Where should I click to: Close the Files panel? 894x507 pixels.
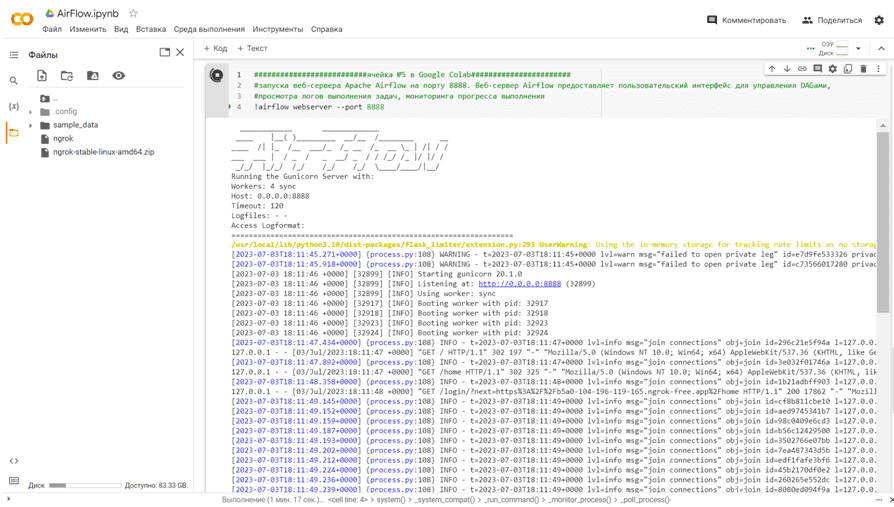point(180,52)
